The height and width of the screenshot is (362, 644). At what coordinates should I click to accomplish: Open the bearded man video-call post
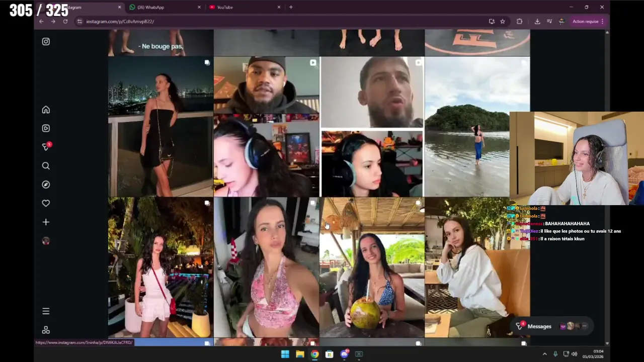click(x=372, y=126)
